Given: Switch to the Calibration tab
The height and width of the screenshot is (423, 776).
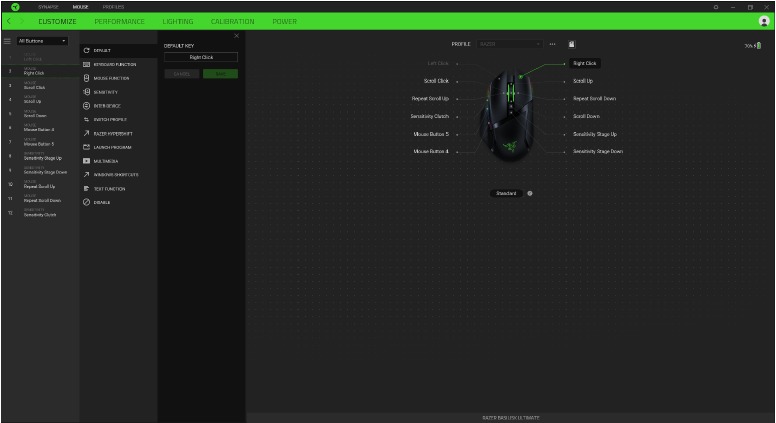Looking at the screenshot, I should point(233,21).
